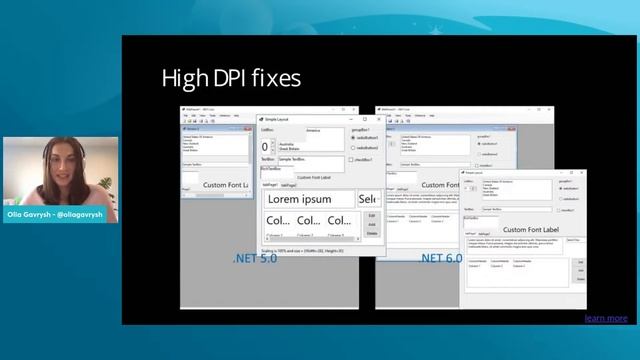Open Select combo box in .NET 6.0 front Simple Layout
Image resolution: width=640 pixels, height=360 pixels.
576,240
